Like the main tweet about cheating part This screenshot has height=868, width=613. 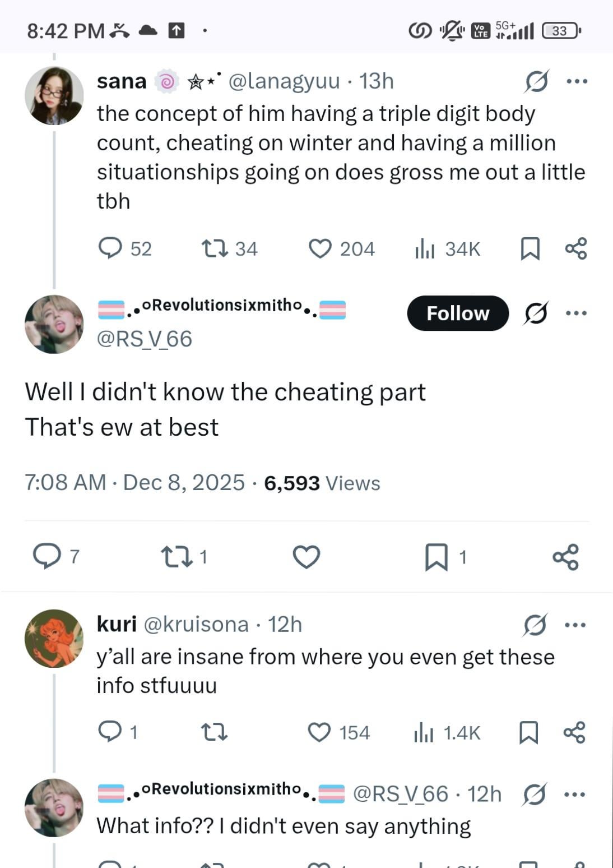(306, 557)
